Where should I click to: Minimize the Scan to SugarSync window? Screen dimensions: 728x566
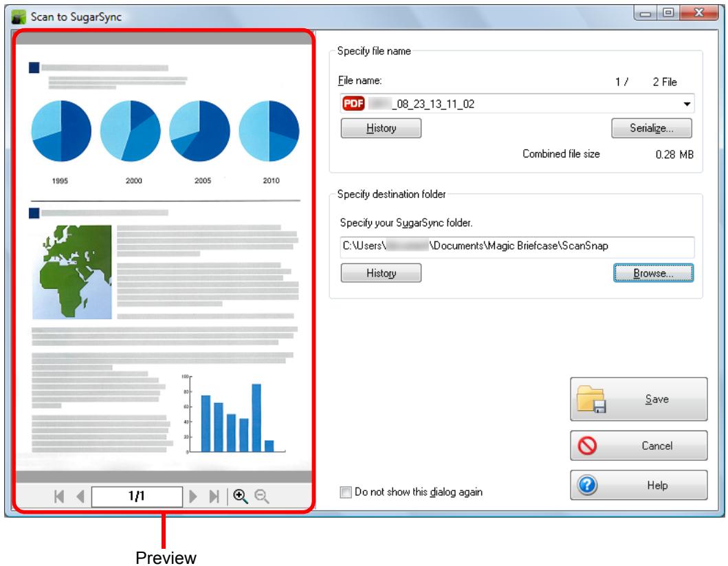point(645,14)
